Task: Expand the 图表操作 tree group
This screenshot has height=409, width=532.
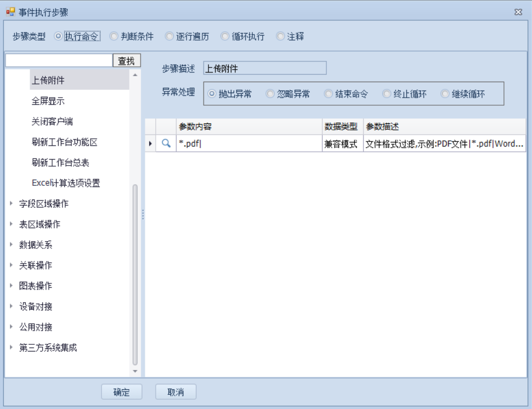Action: click(x=11, y=286)
